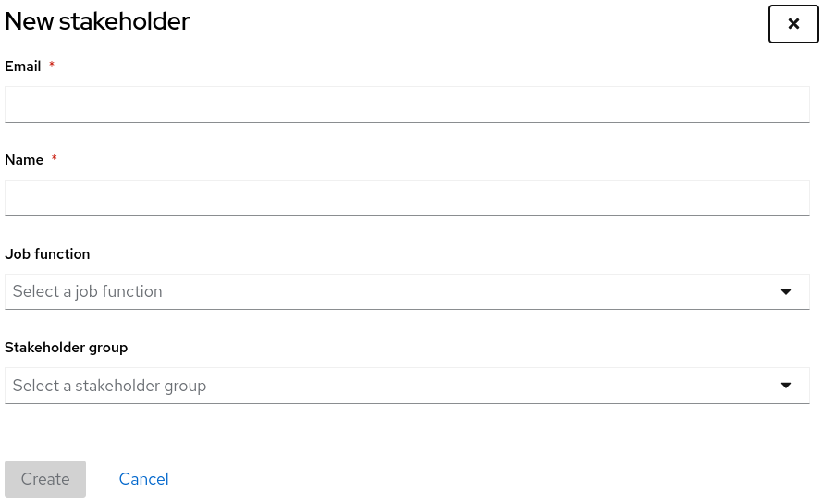Click the red asterisk beside Email
Screen dimensions: 823x504
(x=52, y=66)
